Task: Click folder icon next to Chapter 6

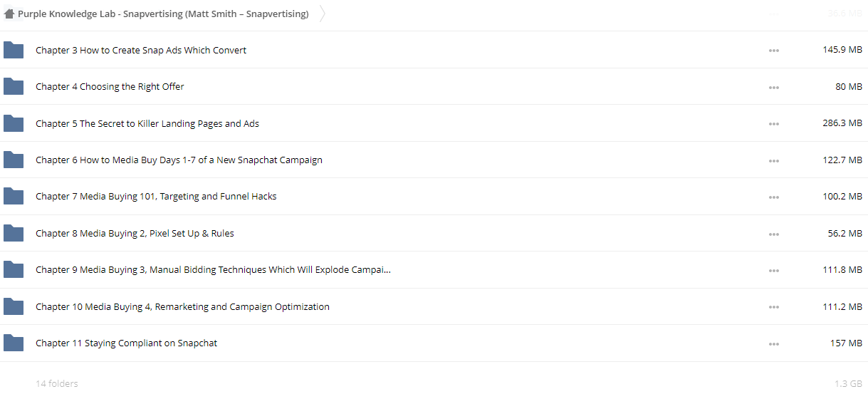Action: (14, 160)
